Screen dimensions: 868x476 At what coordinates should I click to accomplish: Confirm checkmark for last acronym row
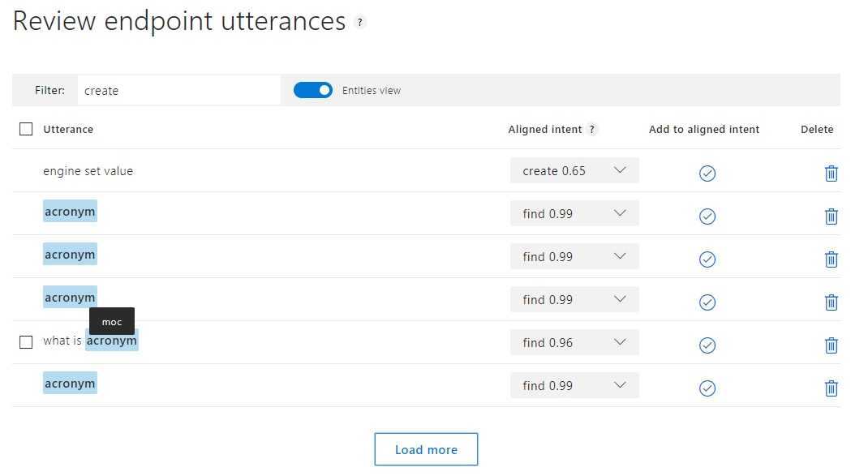[707, 388]
